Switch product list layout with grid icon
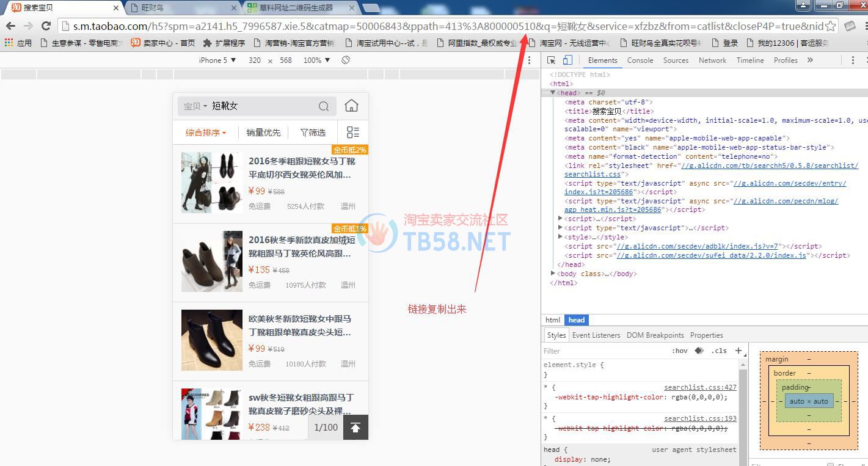 353,133
